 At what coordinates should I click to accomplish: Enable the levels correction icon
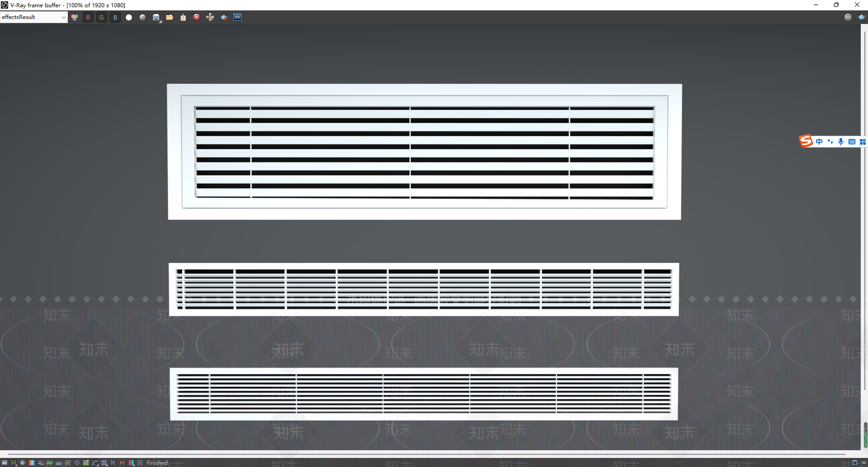point(59,463)
